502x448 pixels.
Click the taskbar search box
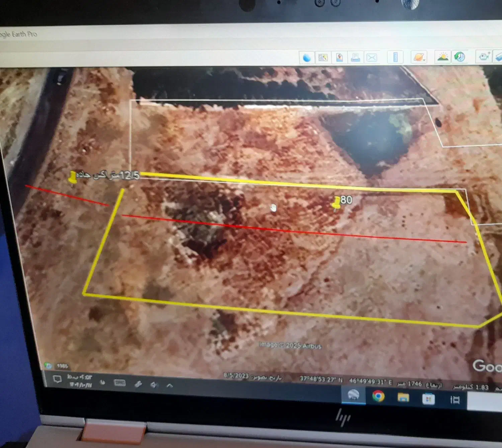coord(485,401)
